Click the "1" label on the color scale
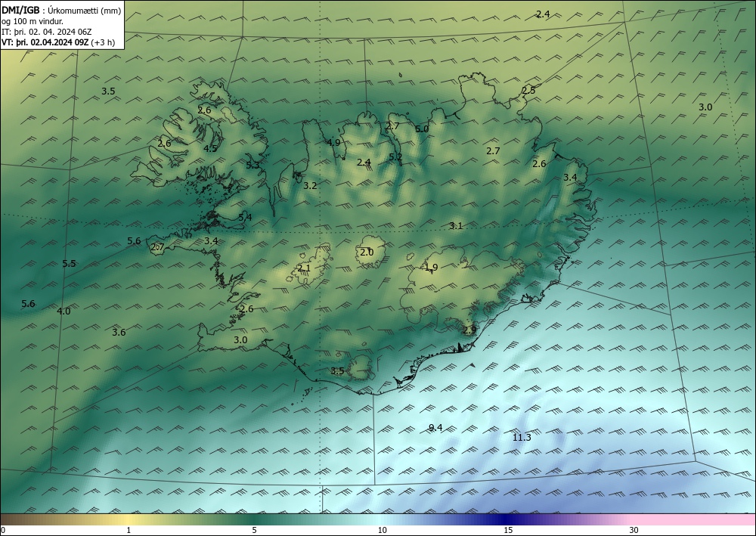756x536 pixels. click(129, 531)
